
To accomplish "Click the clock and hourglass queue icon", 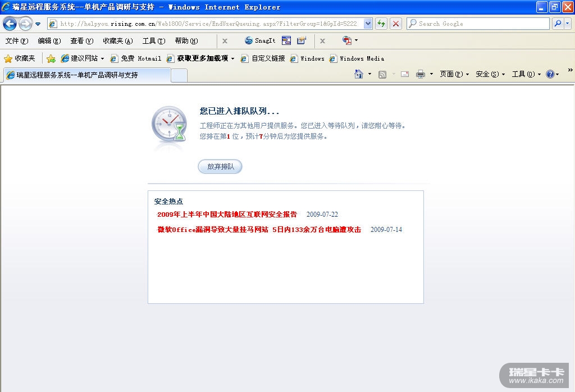I will 170,125.
